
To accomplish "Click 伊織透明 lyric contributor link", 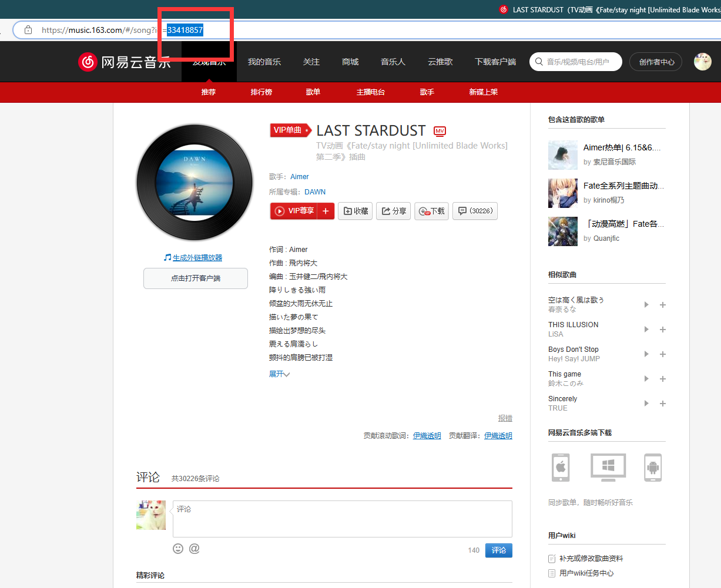I will click(427, 436).
